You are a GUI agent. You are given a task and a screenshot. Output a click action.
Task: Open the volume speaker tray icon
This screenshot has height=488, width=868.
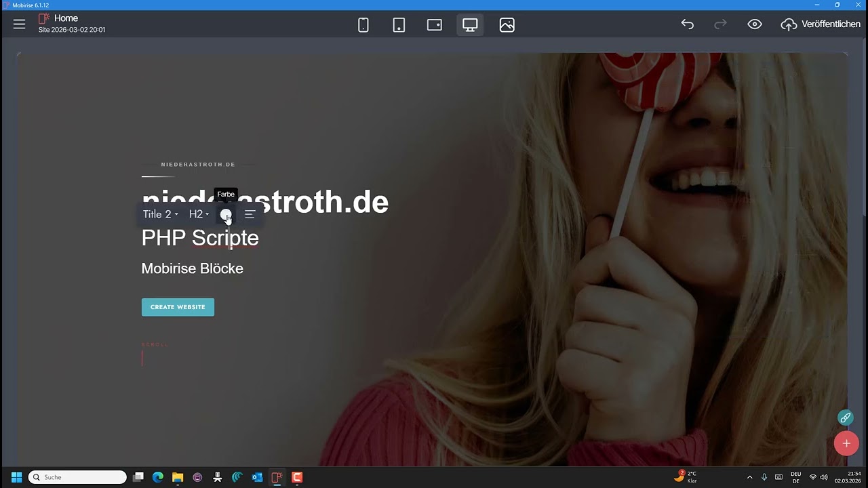[824, 477]
